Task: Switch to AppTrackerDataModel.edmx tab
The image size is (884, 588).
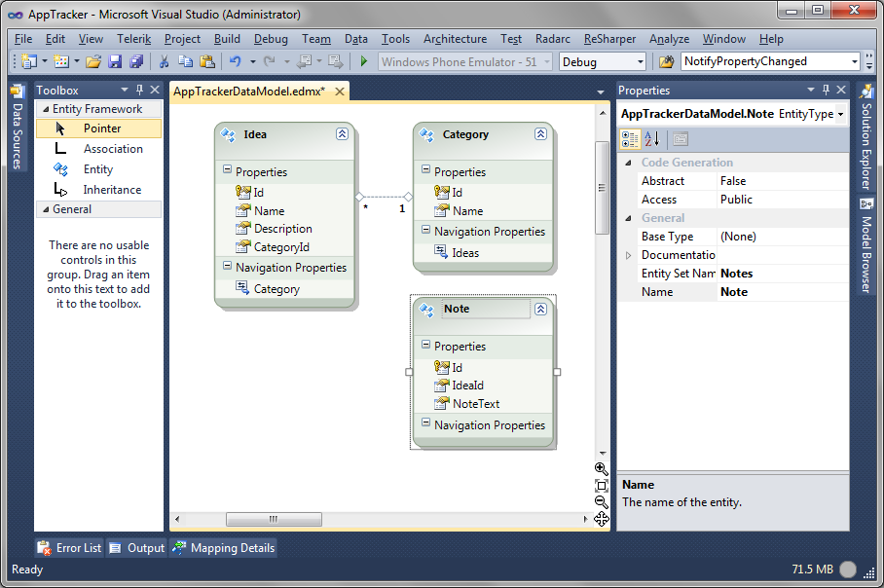Action: pyautogui.click(x=249, y=92)
